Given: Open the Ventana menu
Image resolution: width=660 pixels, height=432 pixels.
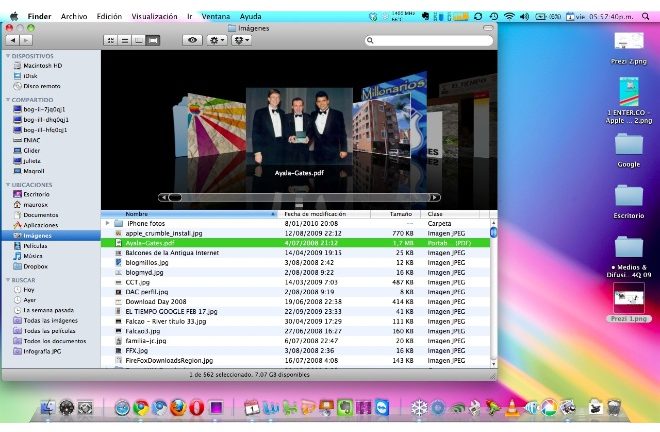Looking at the screenshot, I should [216, 16].
